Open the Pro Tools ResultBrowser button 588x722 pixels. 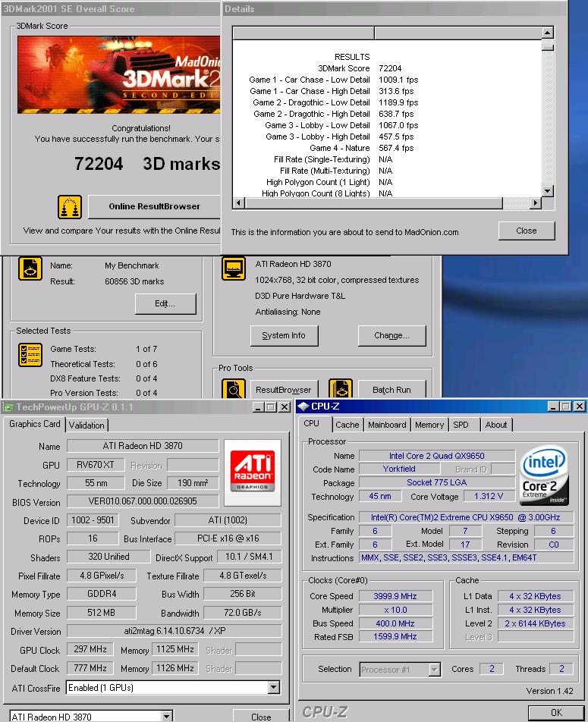tap(284, 390)
